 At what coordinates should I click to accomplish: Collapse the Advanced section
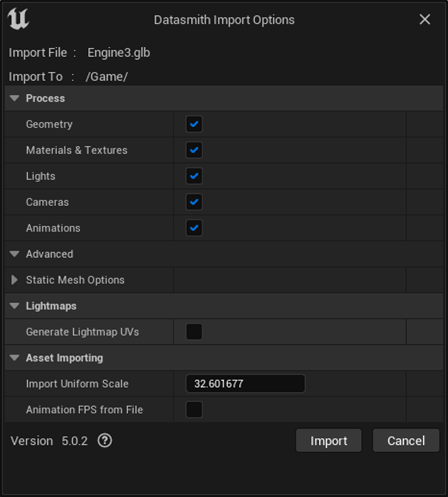pos(15,254)
